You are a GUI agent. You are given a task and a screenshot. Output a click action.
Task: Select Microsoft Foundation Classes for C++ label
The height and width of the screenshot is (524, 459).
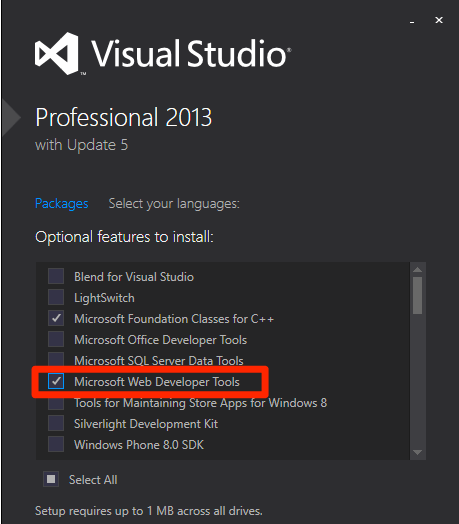pyautogui.click(x=174, y=319)
